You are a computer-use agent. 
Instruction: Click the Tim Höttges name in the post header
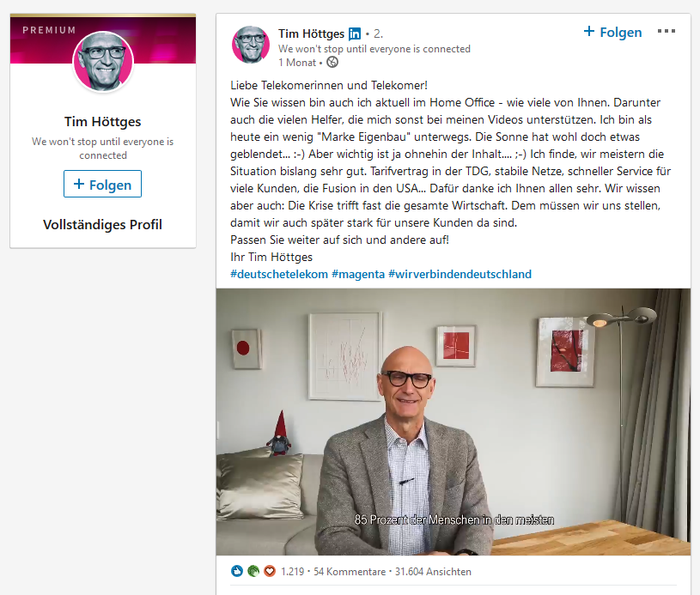(x=312, y=34)
